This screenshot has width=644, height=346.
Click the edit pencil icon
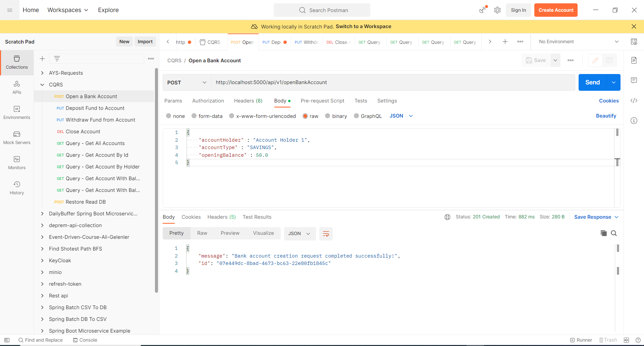coord(595,60)
